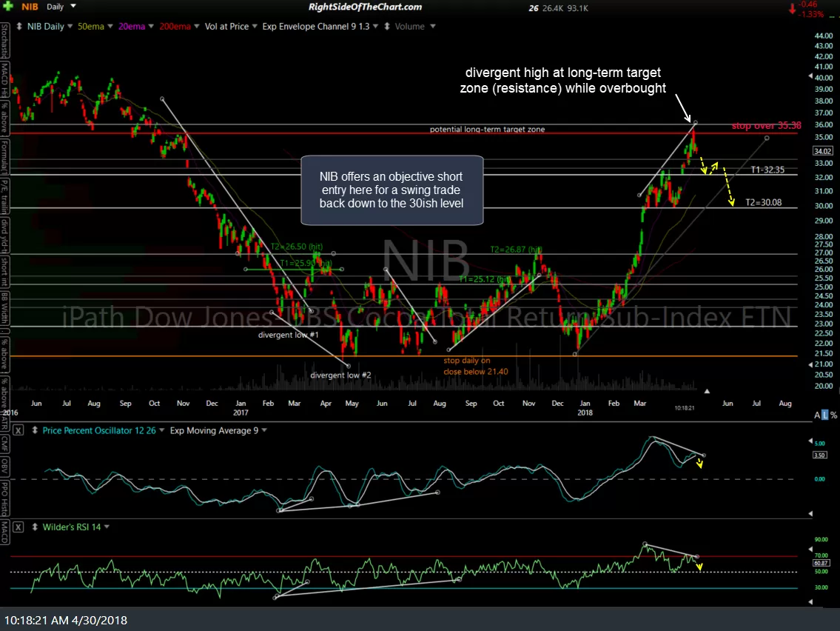Click the 'divergent low #1' annotation

288,335
